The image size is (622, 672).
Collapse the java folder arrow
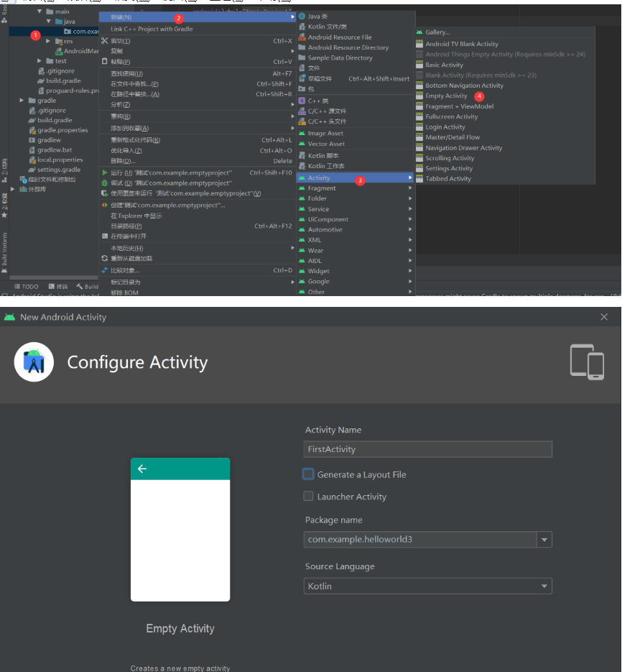click(48, 22)
